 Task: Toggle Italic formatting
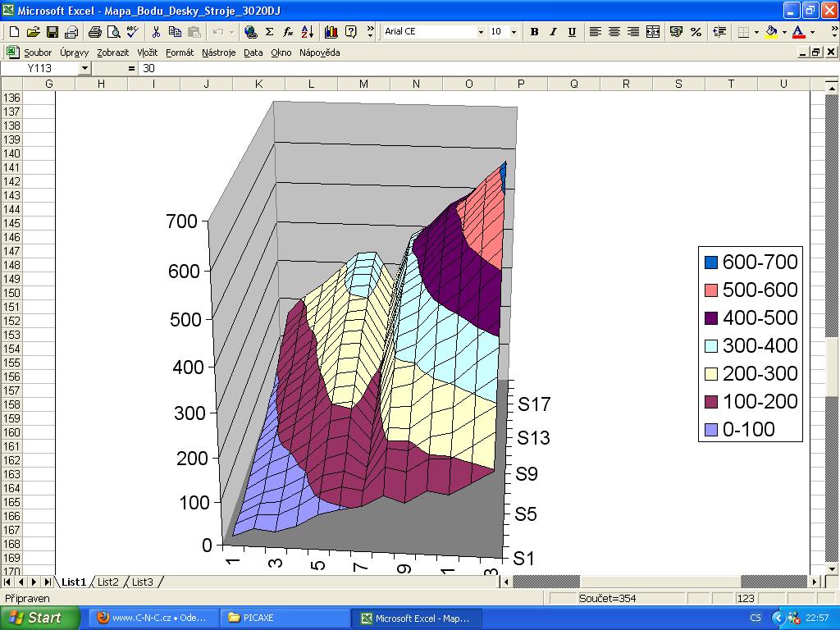pyautogui.click(x=553, y=32)
